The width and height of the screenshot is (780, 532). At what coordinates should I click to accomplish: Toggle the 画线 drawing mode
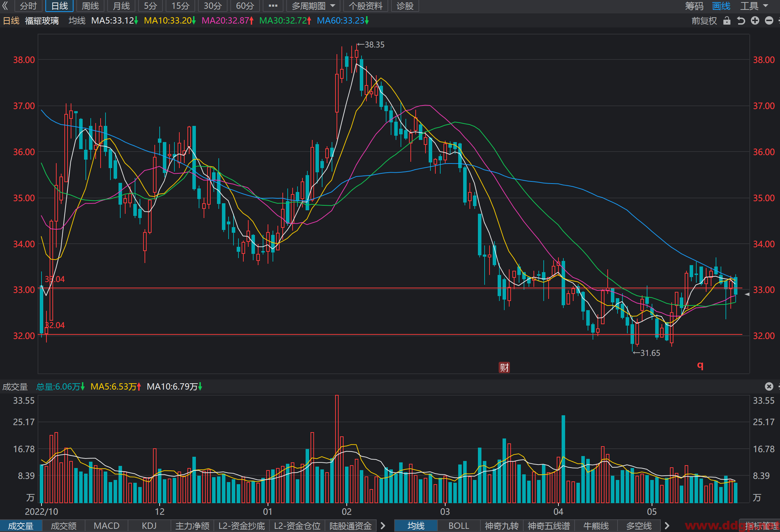pyautogui.click(x=721, y=6)
